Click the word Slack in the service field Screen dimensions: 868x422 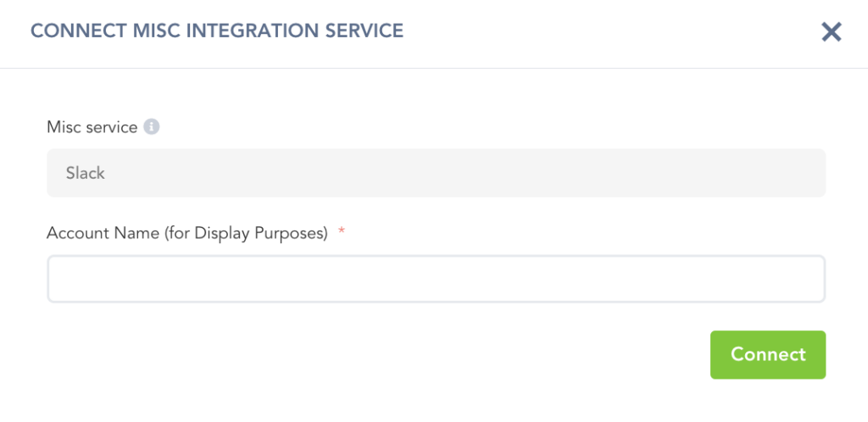pos(86,173)
